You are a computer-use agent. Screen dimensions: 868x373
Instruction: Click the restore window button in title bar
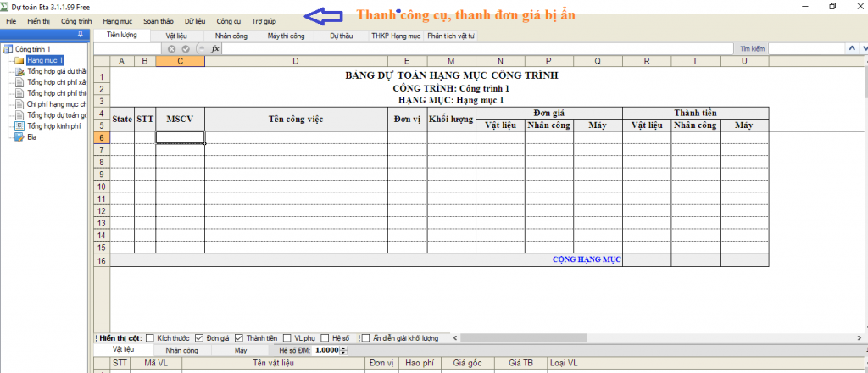832,6
